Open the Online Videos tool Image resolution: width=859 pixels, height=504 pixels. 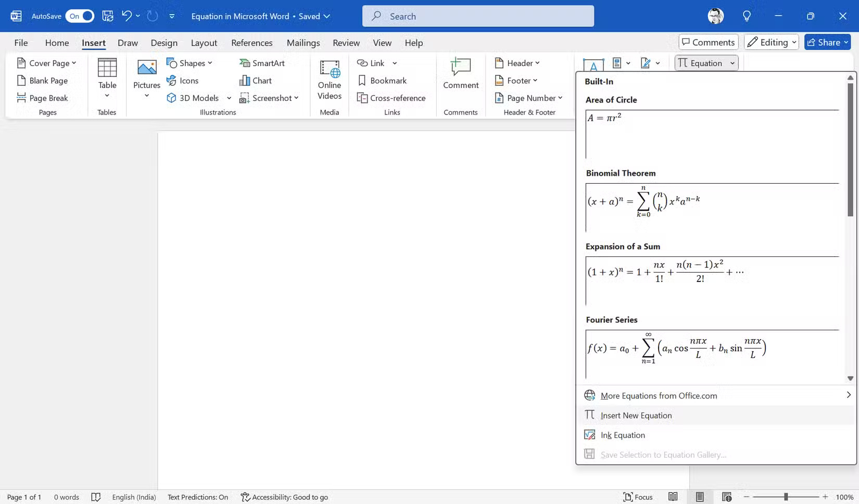coord(330,80)
